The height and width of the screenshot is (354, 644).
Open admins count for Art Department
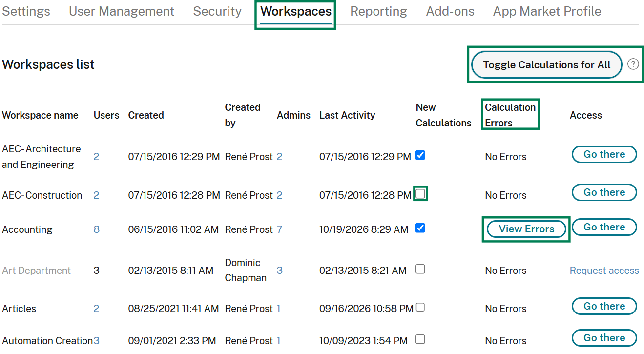tap(280, 271)
